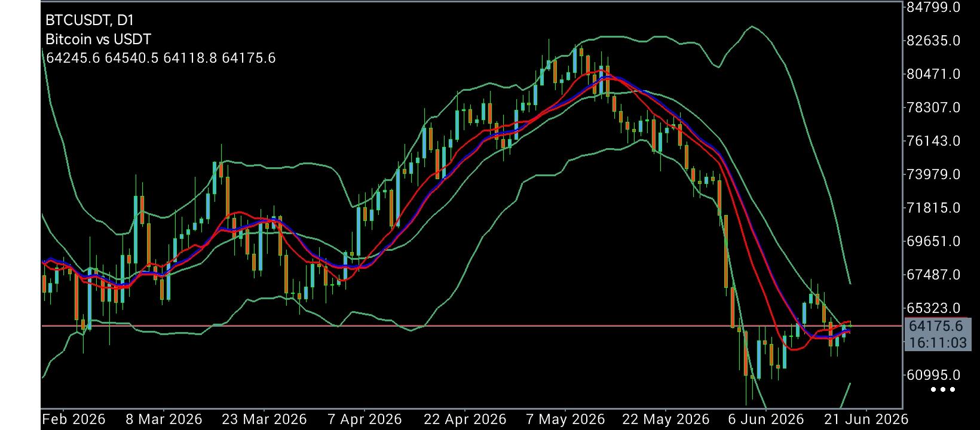Click the 71815.0 price axis label
This screenshot has width=980, height=430.
tap(933, 208)
